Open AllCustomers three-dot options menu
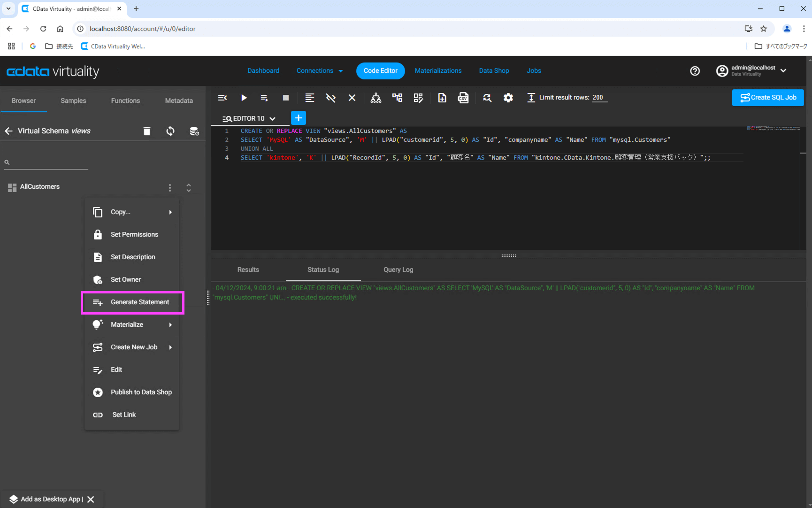Viewport: 812px width, 508px height. coord(170,188)
